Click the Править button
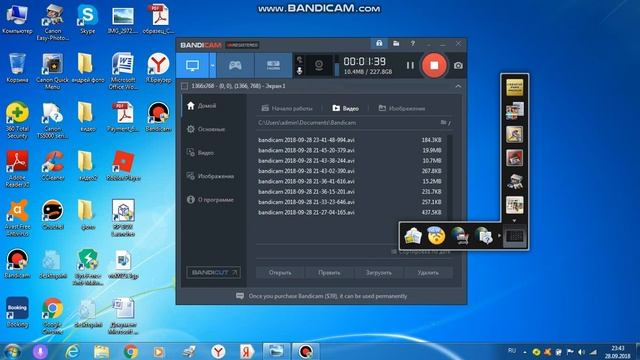This screenshot has width=640, height=360. [x=329, y=272]
